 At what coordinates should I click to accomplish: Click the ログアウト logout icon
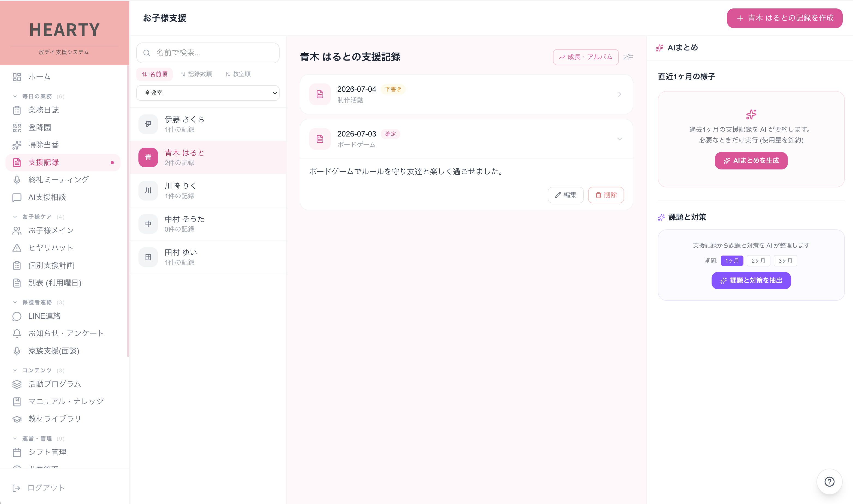[16, 488]
